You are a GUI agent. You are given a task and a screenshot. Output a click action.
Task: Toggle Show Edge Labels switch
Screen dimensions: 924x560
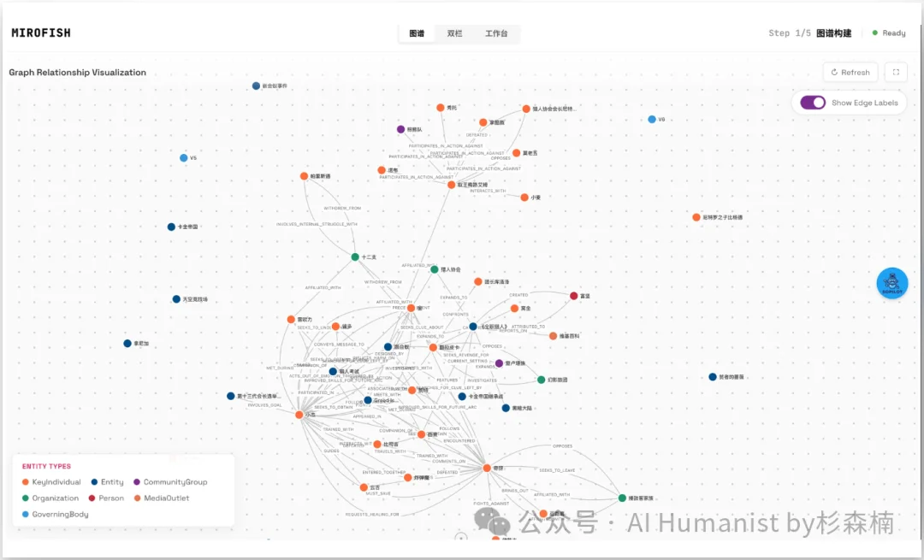813,103
